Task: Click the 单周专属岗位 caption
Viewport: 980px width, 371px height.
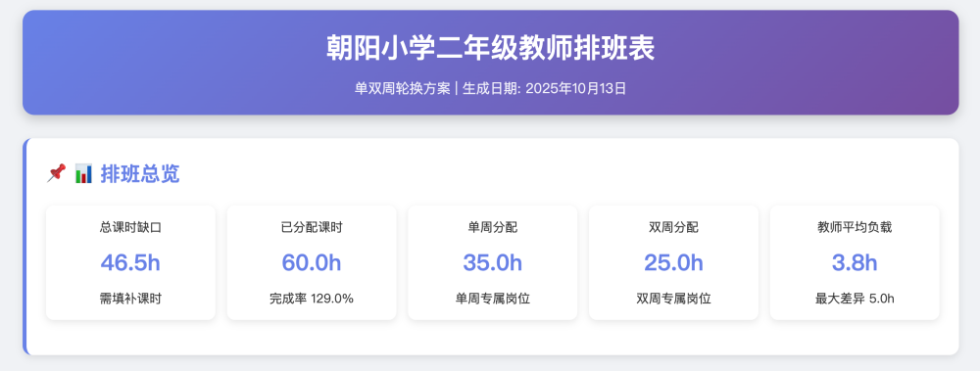Action: tap(493, 299)
